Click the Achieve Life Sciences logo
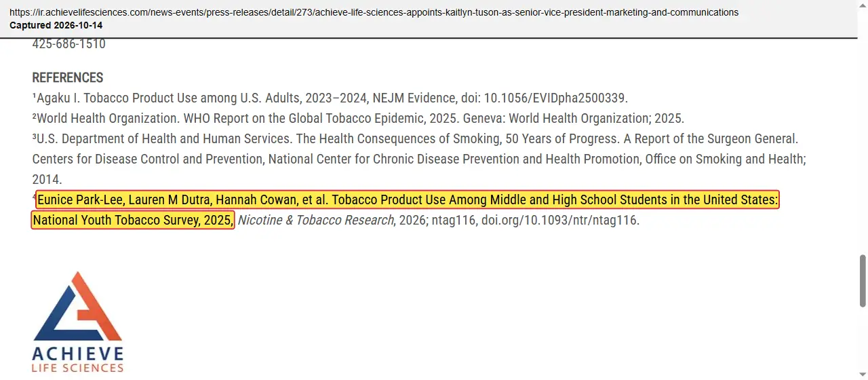Image resolution: width=868 pixels, height=380 pixels. click(78, 322)
